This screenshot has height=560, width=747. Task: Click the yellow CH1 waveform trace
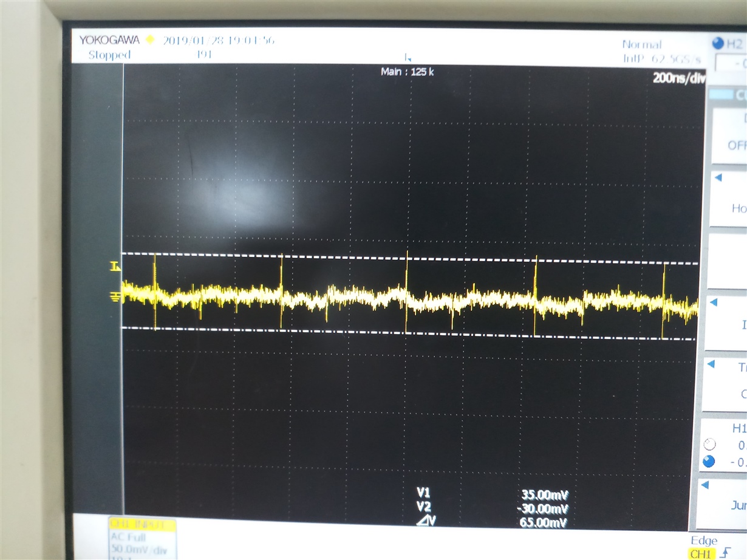pos(411,297)
